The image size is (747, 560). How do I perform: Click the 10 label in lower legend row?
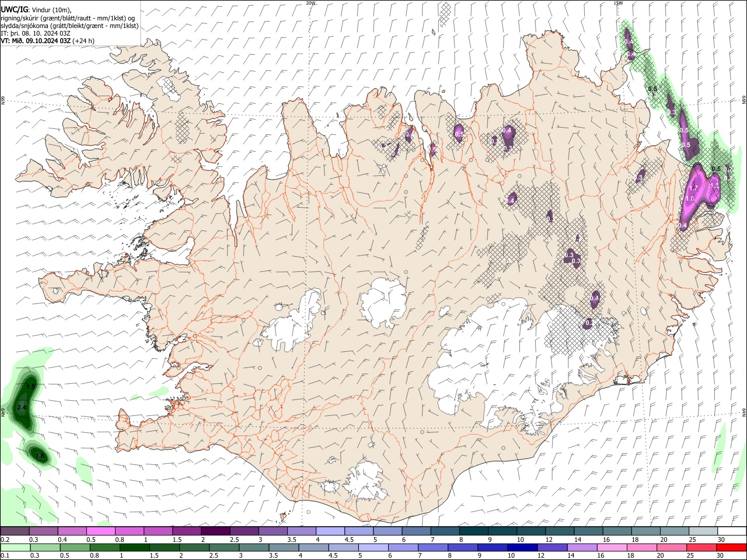click(511, 555)
